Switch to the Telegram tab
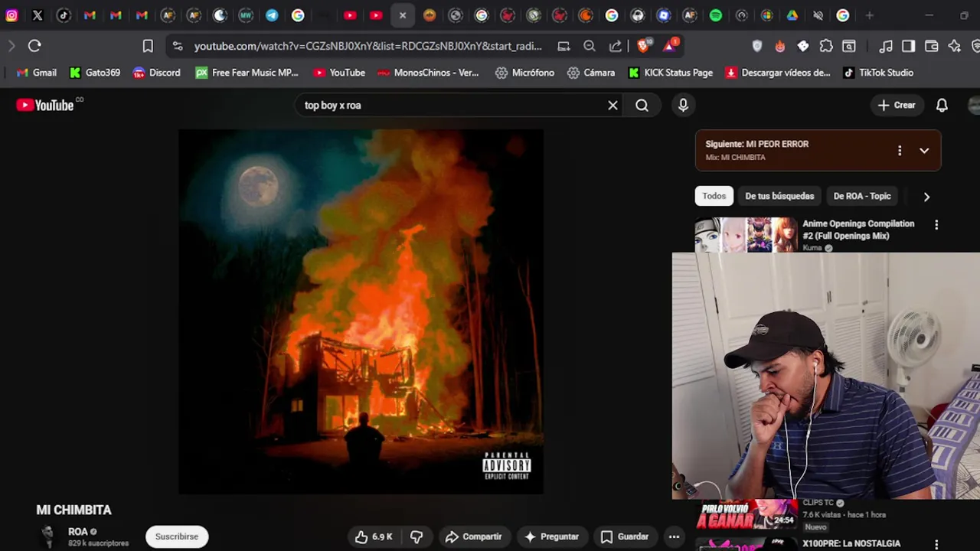Screen dimensions: 980x551 coord(272,15)
